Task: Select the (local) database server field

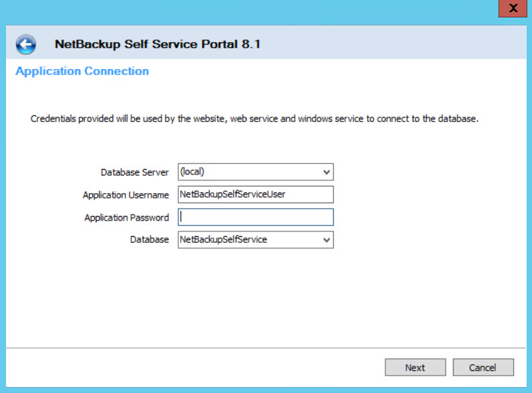Action: pos(255,172)
